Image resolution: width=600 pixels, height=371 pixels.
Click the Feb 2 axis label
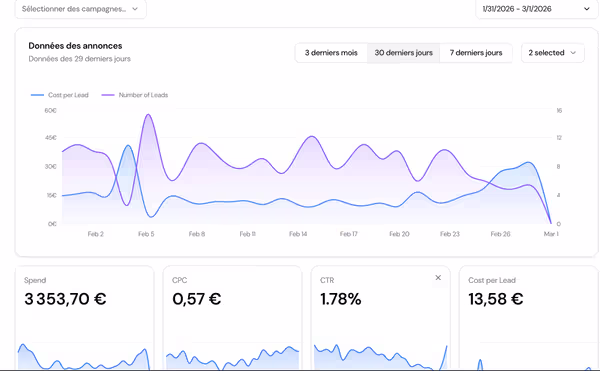click(x=96, y=234)
